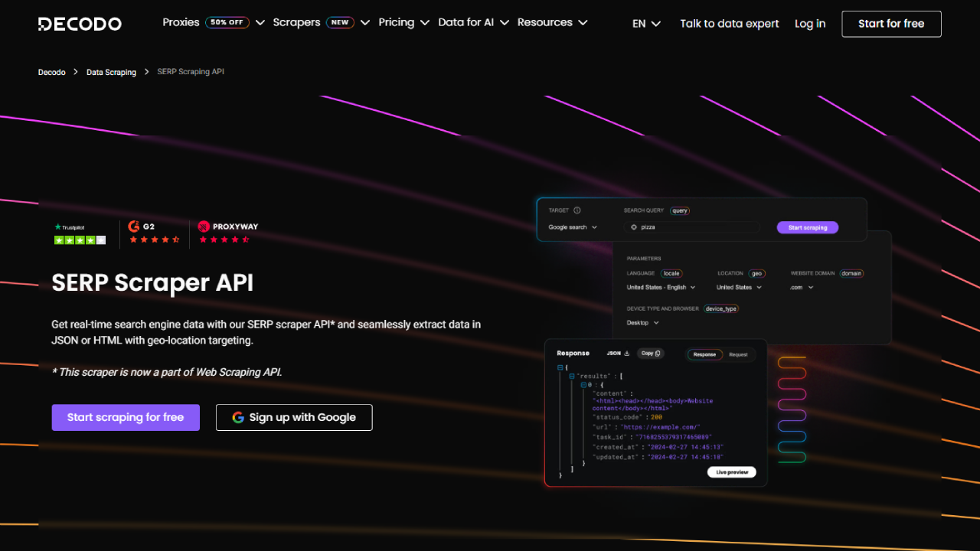Go to the Data Scraping breadcrumb link
This screenshot has height=551, width=980.
coord(111,71)
